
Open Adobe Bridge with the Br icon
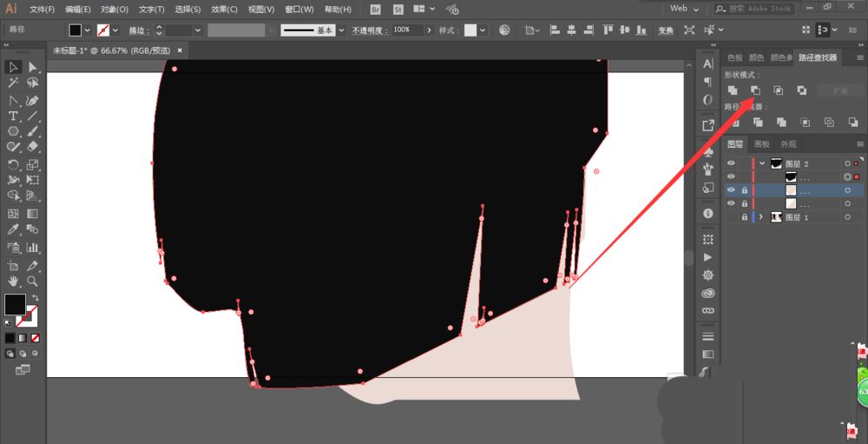pyautogui.click(x=375, y=9)
